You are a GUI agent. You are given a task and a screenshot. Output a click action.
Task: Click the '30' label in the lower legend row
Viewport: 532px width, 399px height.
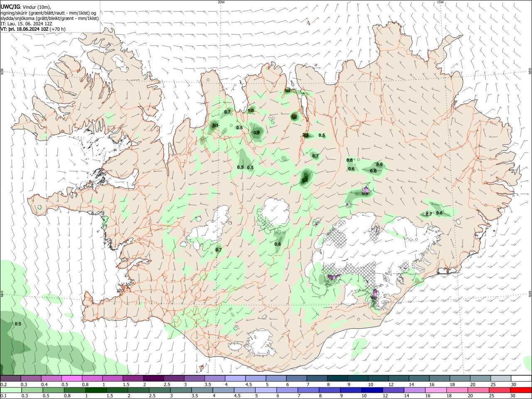click(x=514, y=396)
